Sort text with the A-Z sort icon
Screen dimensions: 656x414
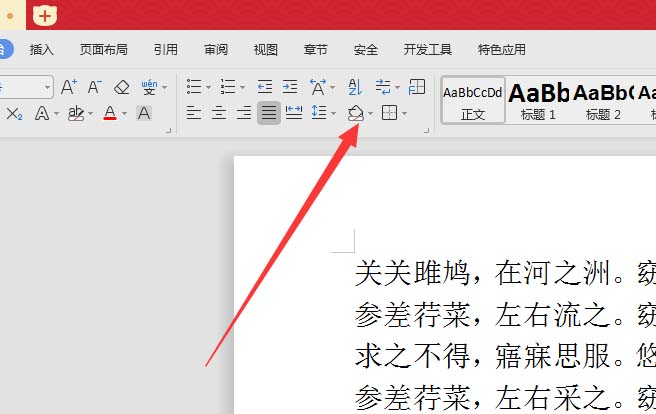coord(355,87)
